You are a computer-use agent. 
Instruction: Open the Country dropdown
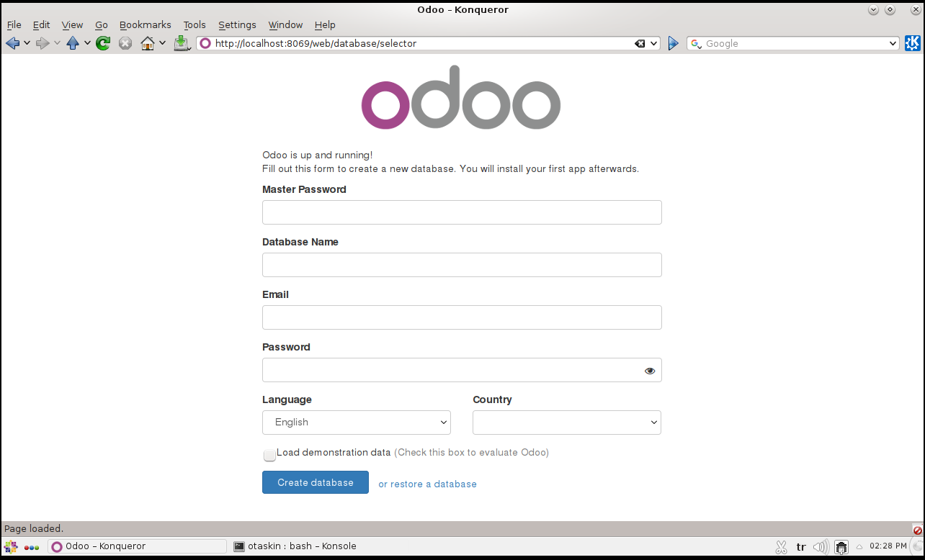tap(567, 423)
